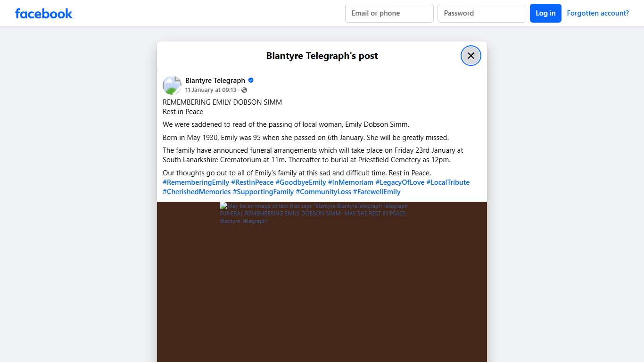Follow the #GoodbyeEmily hashtag link
This screenshot has width=644, height=362.
tap(301, 182)
